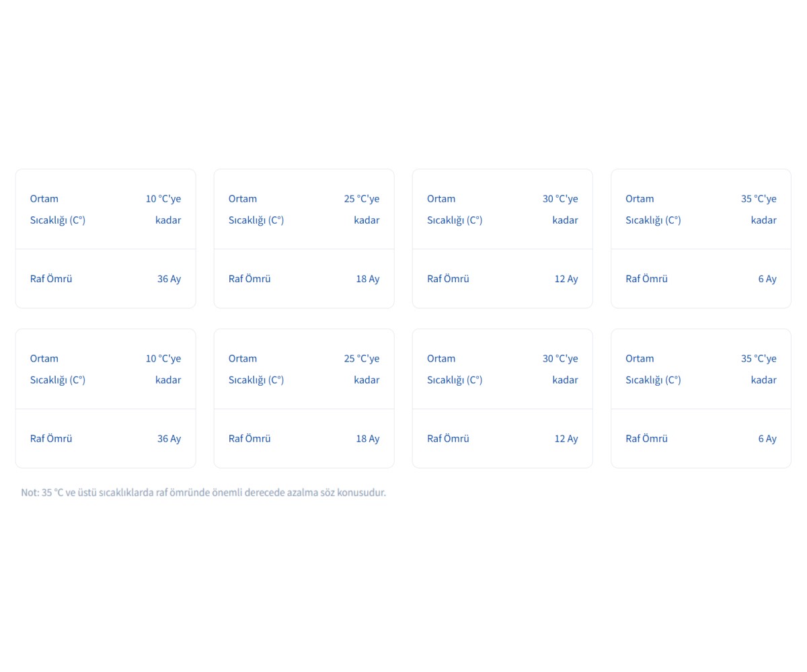
Task: Click "6 Ay" value in the first row
Action: pos(767,279)
